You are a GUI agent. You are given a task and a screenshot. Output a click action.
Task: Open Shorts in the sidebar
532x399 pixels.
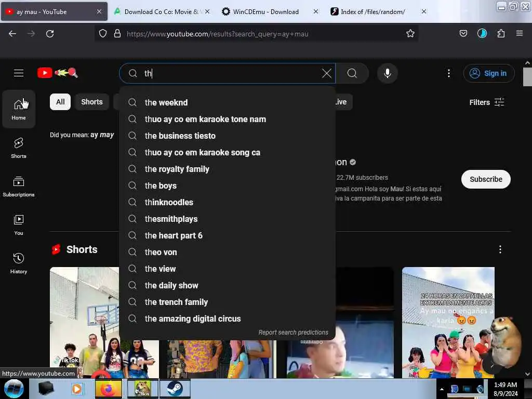pos(19,148)
